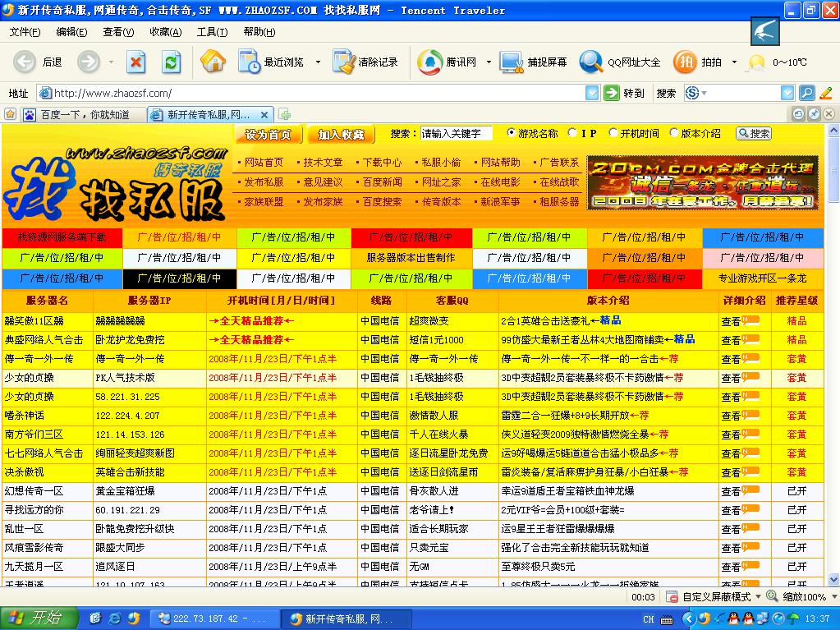Screen dimensions: 840x630
Task: Click the 捕捉屏幕 screen capture icon
Action: 510,62
